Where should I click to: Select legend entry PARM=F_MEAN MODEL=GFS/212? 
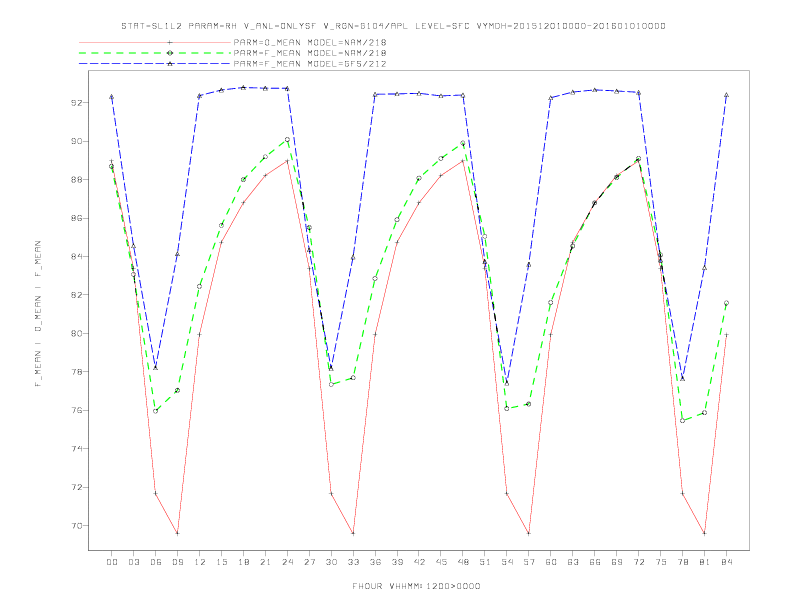tap(310, 64)
